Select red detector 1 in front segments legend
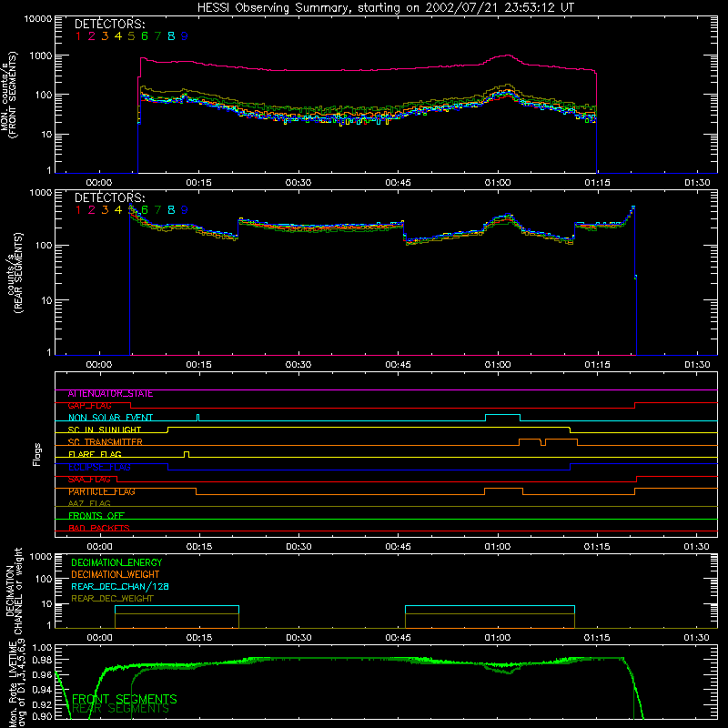The height and width of the screenshot is (728, 728). pyautogui.click(x=78, y=36)
